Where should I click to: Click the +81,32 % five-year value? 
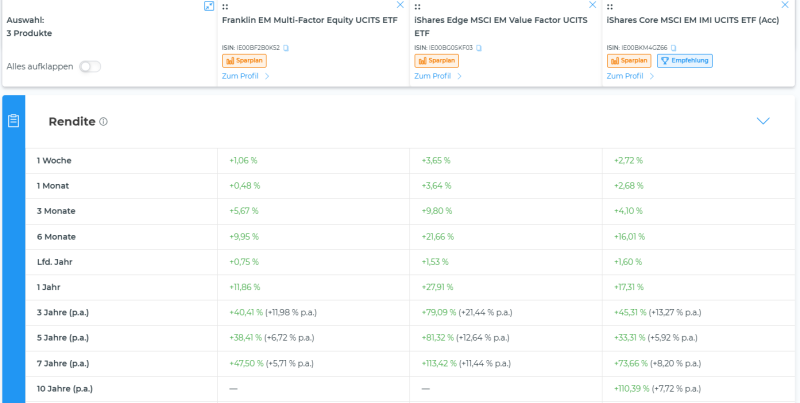tap(438, 338)
